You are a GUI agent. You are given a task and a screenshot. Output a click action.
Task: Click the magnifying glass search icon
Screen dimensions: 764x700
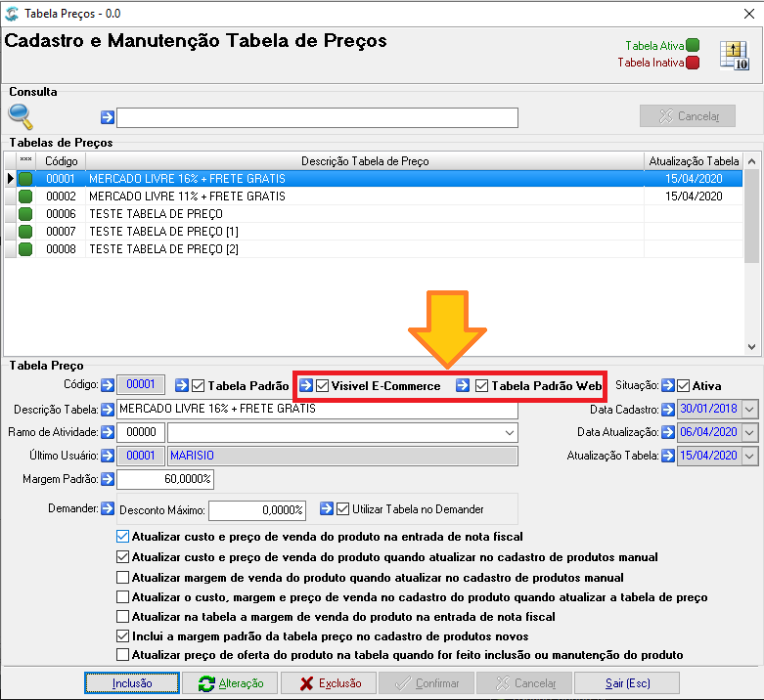(x=20, y=116)
